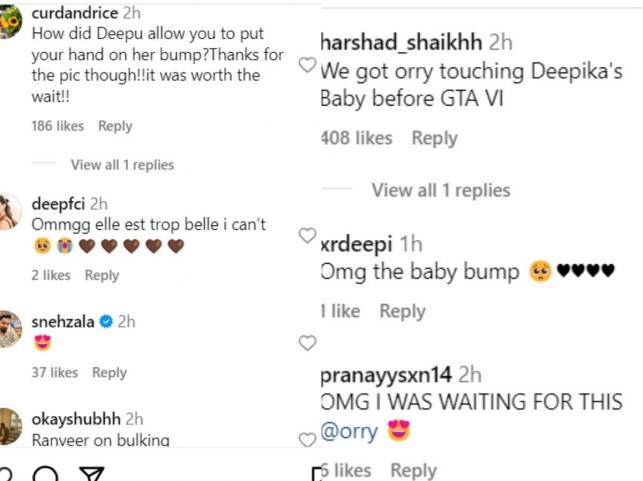Screen dimensions: 643x481
Task: Reply to harshad_shaikhh's GTA VI comment
Action: point(434,138)
